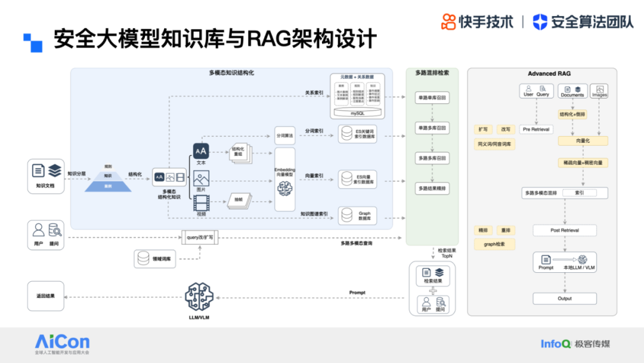The height and width of the screenshot is (363, 644).
Task: Click the 图片 picture icon
Action: [x=201, y=178]
